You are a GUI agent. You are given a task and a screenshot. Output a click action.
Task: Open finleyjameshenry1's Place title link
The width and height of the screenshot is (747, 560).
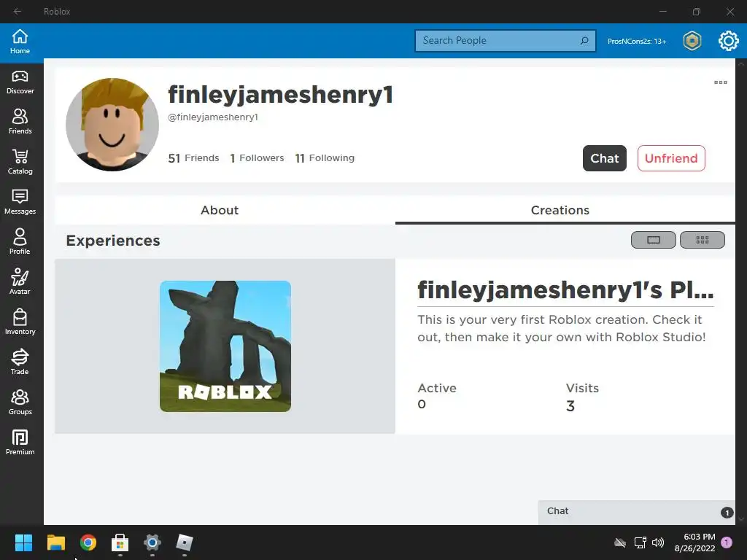pyautogui.click(x=565, y=289)
